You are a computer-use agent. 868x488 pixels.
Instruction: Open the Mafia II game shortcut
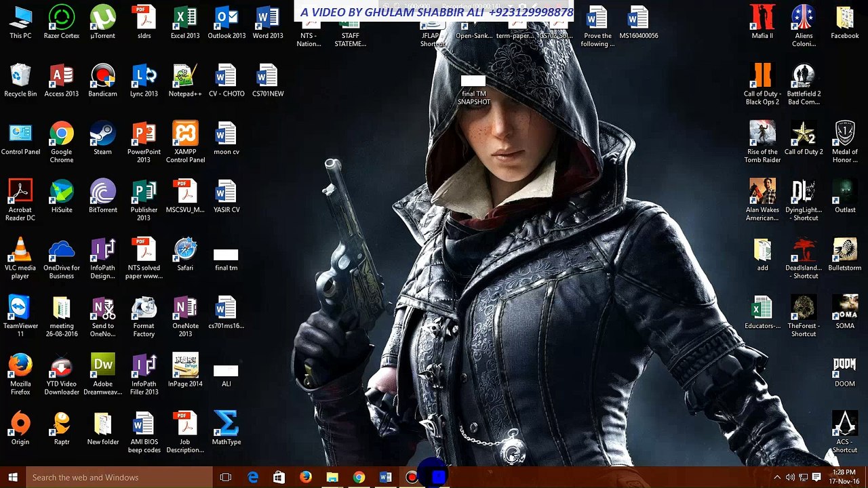coord(762,19)
